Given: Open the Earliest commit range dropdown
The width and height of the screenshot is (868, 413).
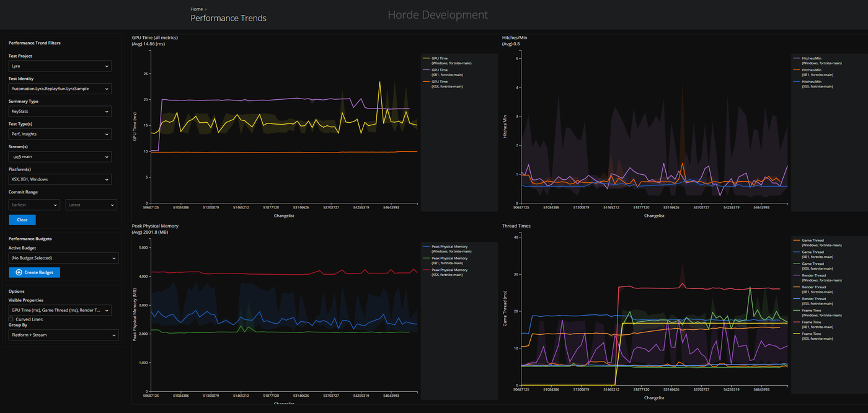Looking at the screenshot, I should [x=34, y=205].
